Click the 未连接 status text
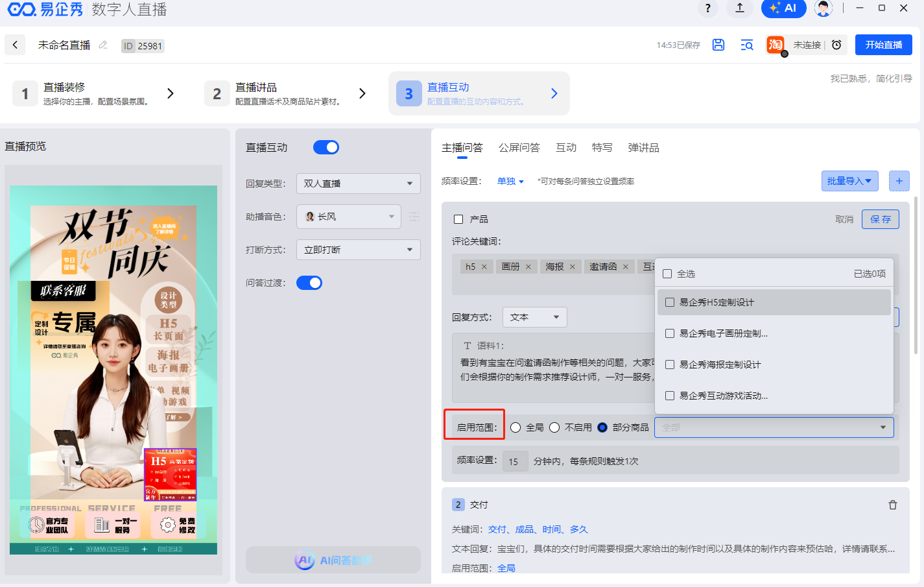Screen dimensions: 924x587 [807, 45]
